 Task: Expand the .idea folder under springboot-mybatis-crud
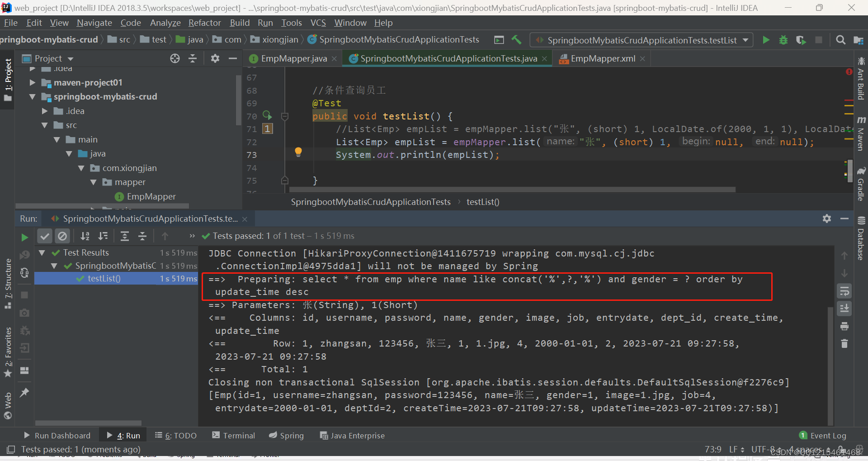[45, 111]
